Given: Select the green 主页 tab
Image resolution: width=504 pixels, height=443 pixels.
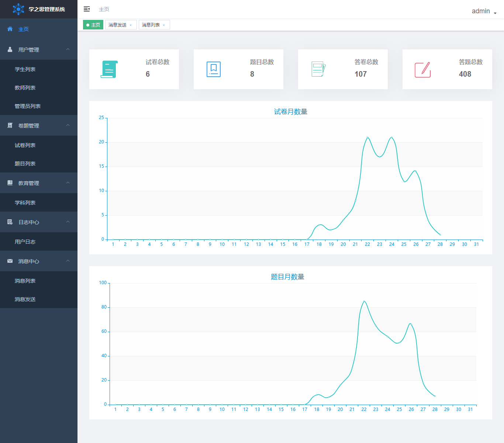Looking at the screenshot, I should point(93,25).
